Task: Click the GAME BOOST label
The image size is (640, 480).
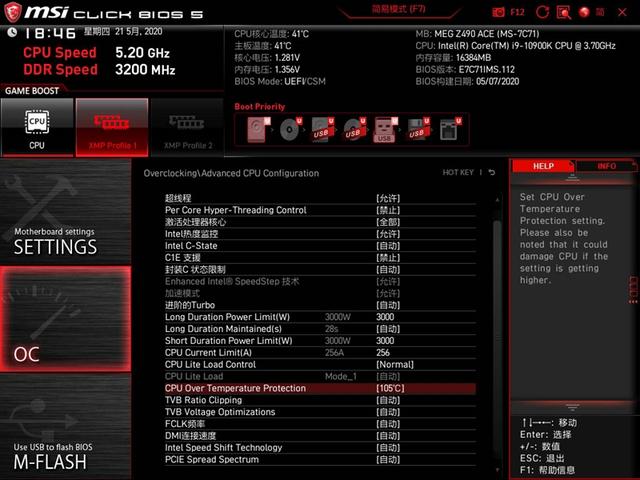Action: [32, 91]
